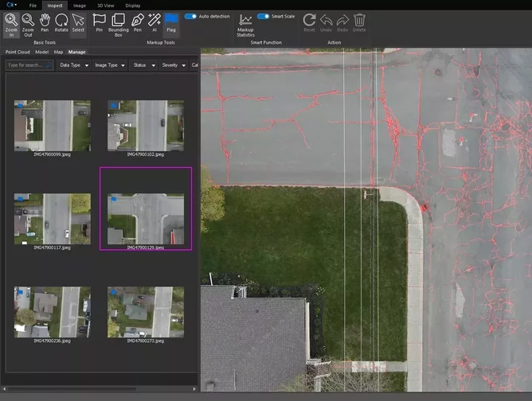Select thumbnail IMG47900273.jpeg
This screenshot has height=401, width=532.
pyautogui.click(x=146, y=312)
